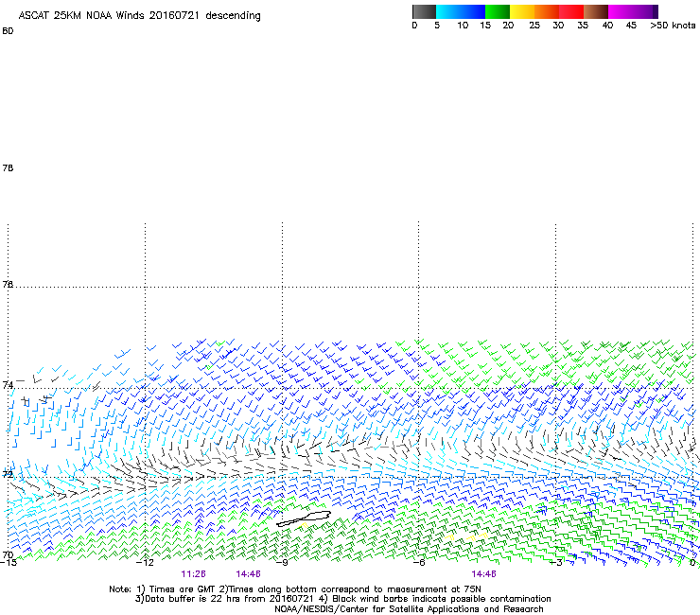Pick the green 15-20 knots legend segment

click(498, 11)
